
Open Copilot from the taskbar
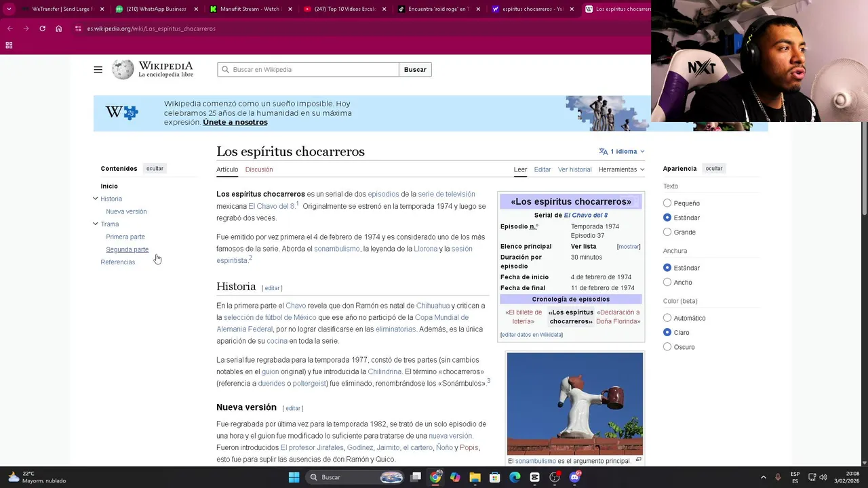coord(455,477)
